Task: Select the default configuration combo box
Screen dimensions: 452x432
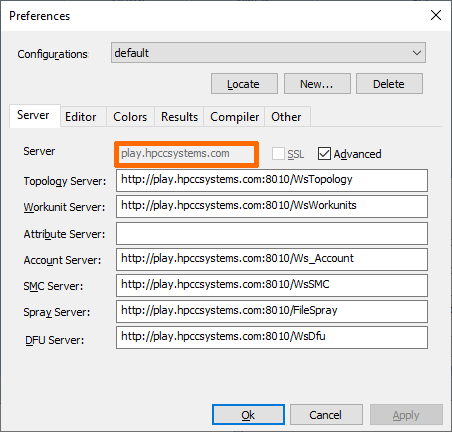Action: click(x=268, y=53)
